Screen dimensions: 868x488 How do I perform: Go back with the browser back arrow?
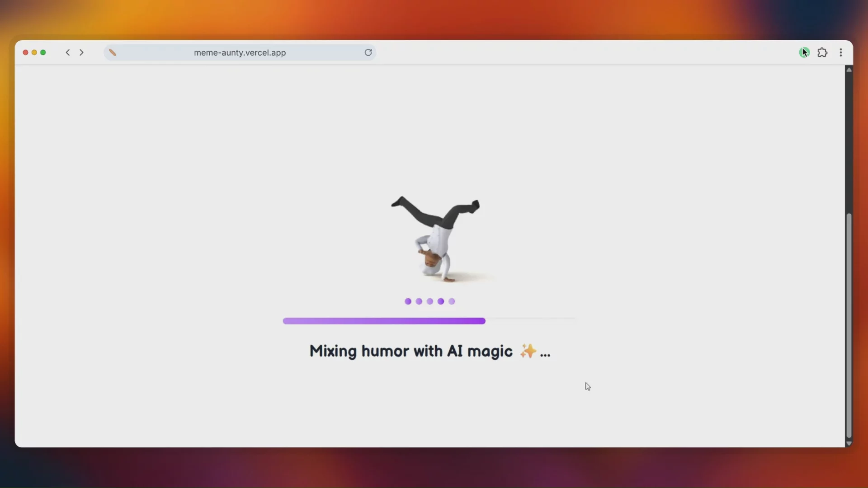[x=68, y=52]
